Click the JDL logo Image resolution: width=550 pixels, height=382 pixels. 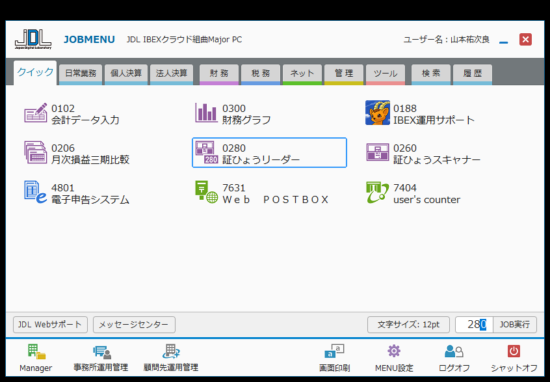click(x=33, y=39)
